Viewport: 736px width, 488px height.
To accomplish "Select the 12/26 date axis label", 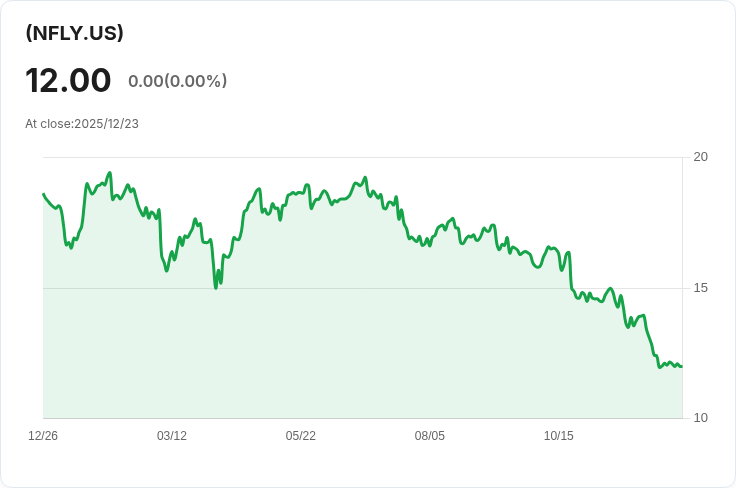I will (43, 436).
